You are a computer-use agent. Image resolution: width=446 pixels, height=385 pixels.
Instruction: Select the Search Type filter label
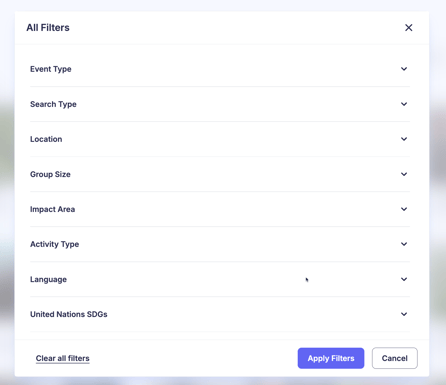click(53, 104)
